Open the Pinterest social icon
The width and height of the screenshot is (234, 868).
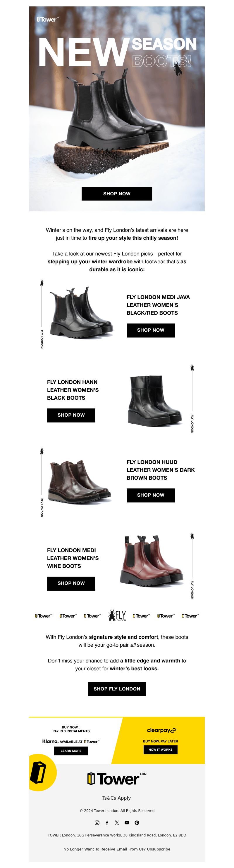tap(137, 822)
